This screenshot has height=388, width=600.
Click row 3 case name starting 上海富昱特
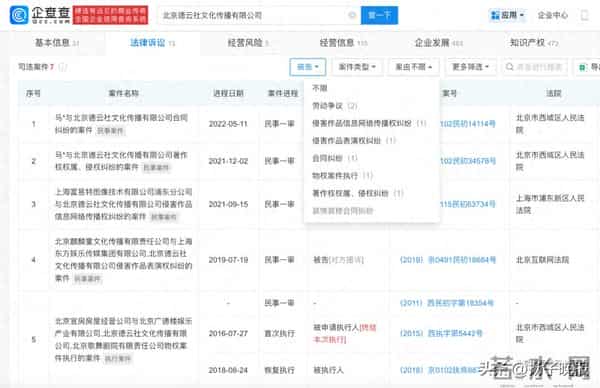click(123, 204)
